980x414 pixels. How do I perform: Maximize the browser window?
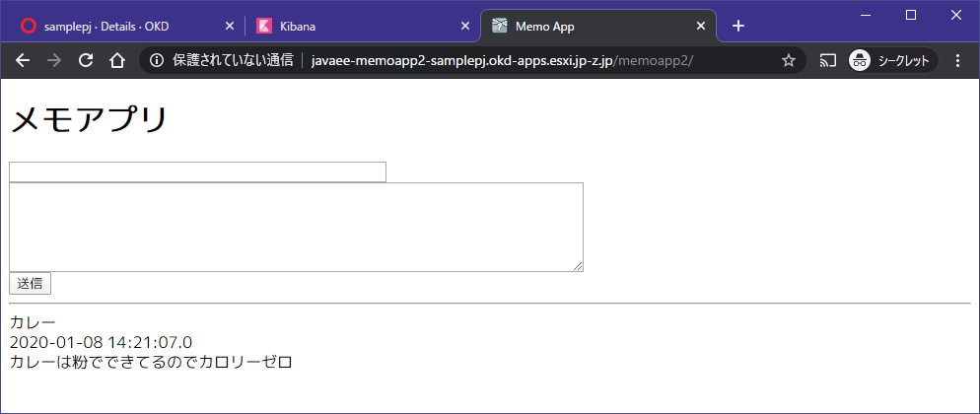911,15
